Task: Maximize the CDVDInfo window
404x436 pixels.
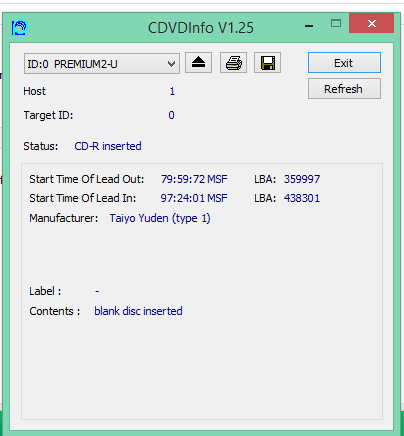Action: pyautogui.click(x=336, y=23)
